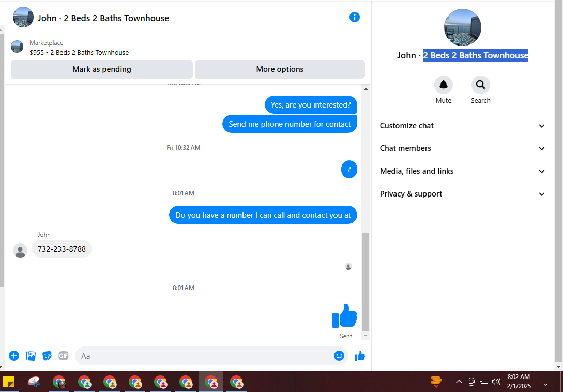This screenshot has width=563, height=392.
Task: Click the phone number 732-233-8788 message
Action: pyautogui.click(x=62, y=249)
